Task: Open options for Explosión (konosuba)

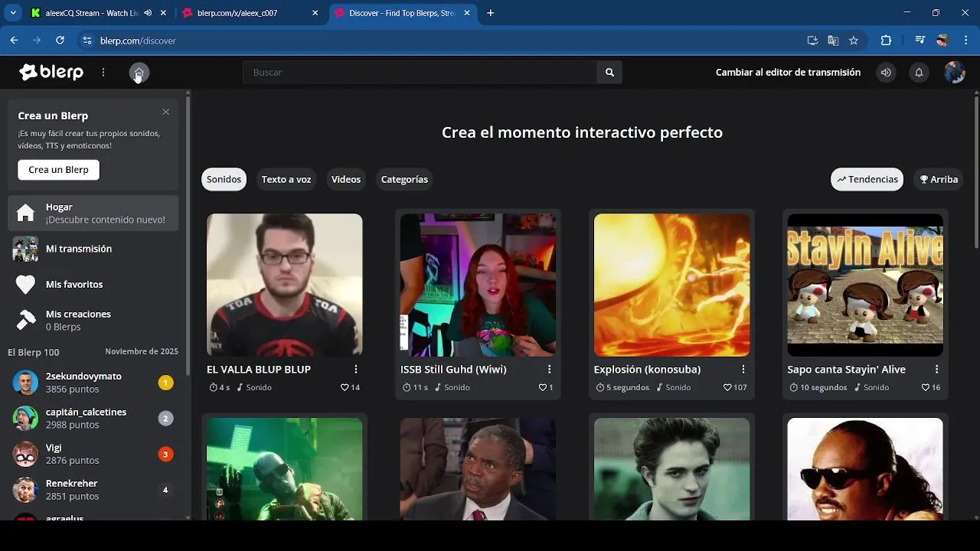Action: click(743, 370)
